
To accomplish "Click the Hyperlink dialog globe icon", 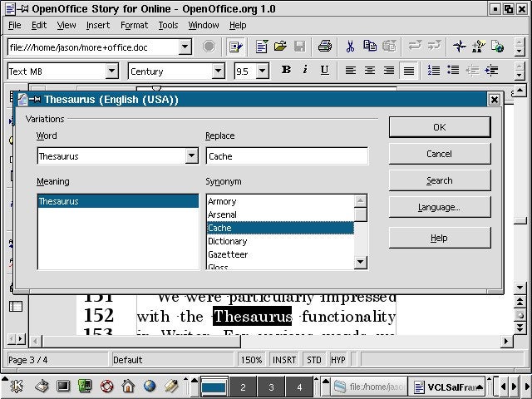I will point(498,47).
